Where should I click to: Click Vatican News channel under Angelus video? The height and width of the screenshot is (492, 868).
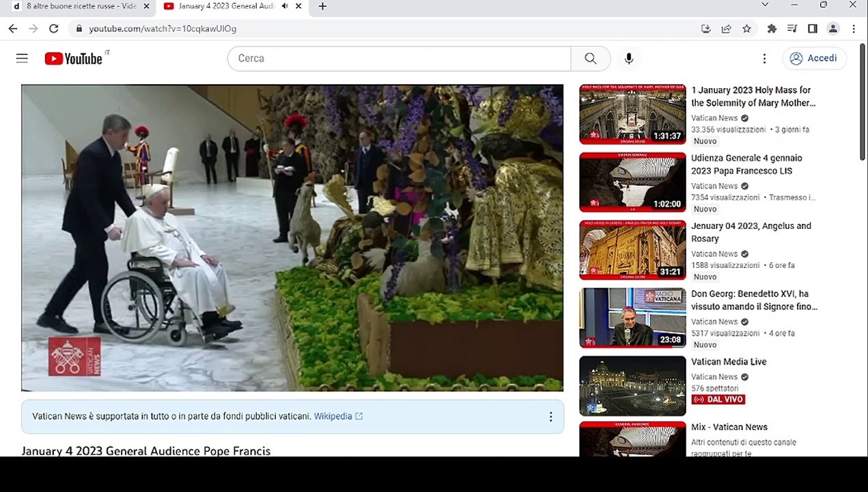tap(714, 254)
